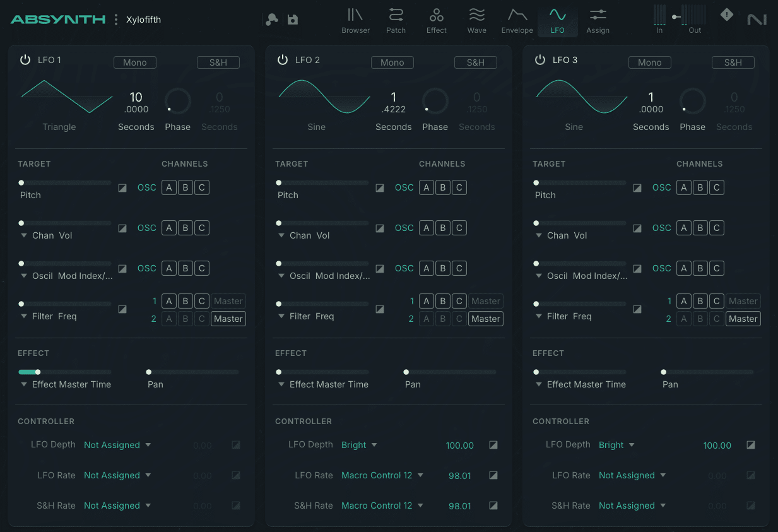This screenshot has width=778, height=532.
Task: Switch to the Patch page
Action: click(396, 20)
